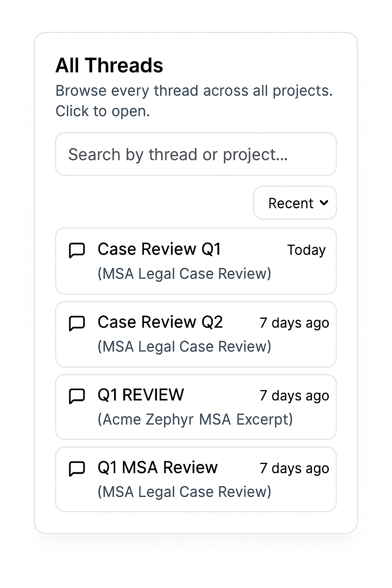
Task: Open the Q1 MSA Review thread title
Action: [158, 467]
